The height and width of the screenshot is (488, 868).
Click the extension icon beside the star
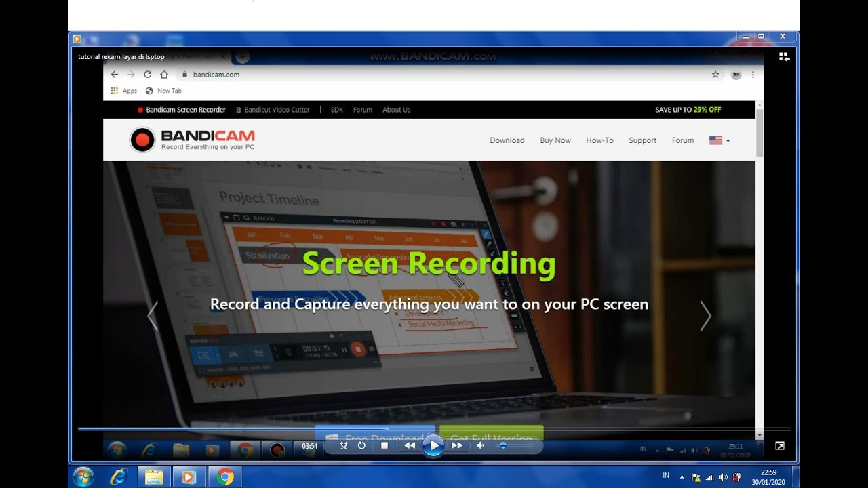(736, 75)
